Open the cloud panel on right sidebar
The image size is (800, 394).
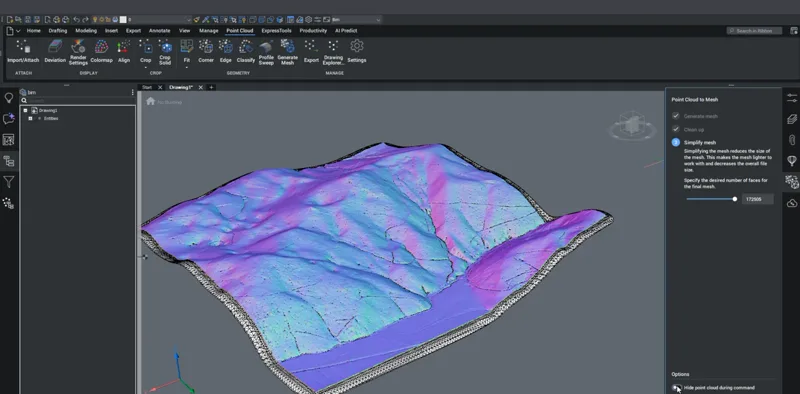(x=792, y=203)
